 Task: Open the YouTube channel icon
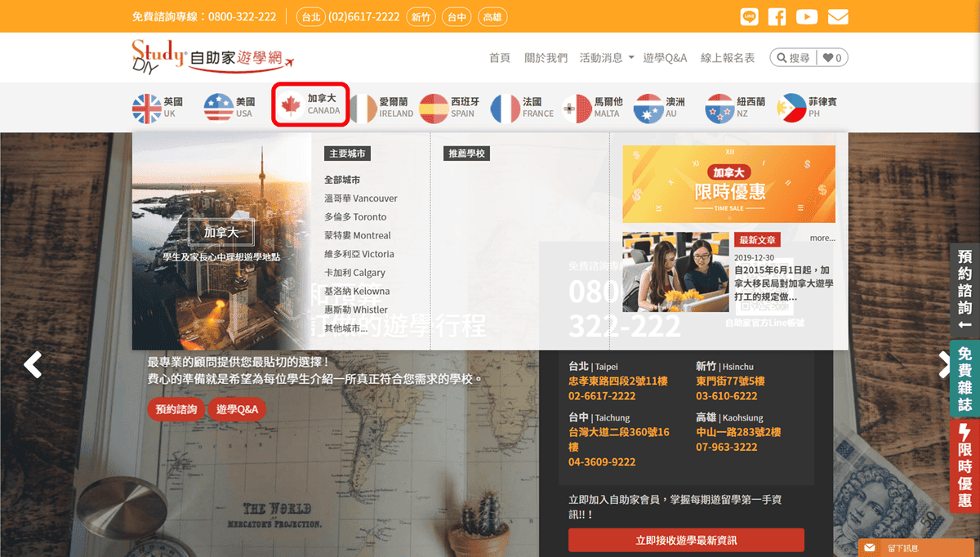tap(807, 16)
